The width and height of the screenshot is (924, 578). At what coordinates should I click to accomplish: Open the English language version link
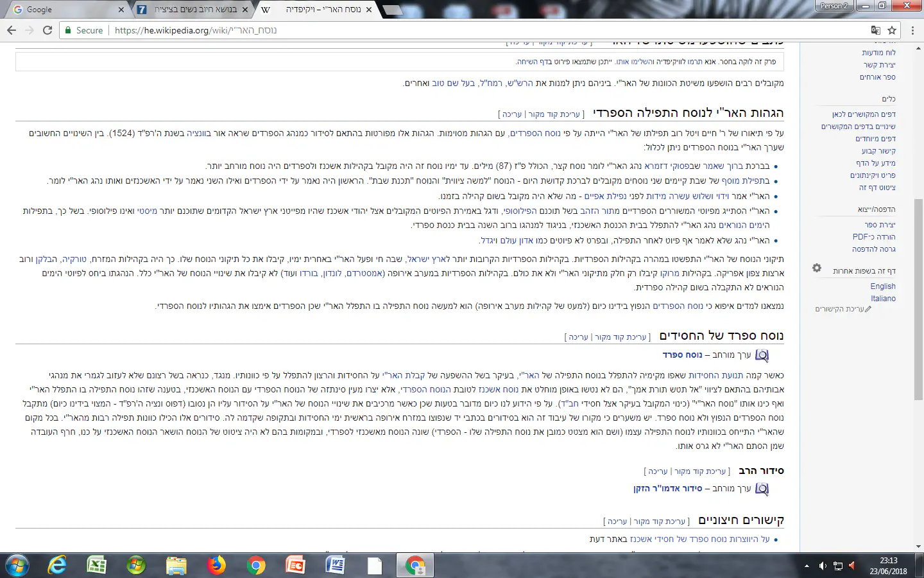pyautogui.click(x=883, y=286)
